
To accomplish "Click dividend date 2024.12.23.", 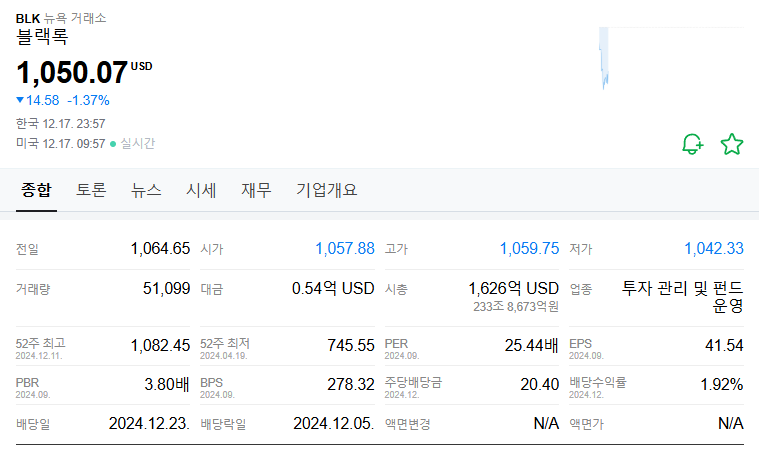I will point(149,424).
